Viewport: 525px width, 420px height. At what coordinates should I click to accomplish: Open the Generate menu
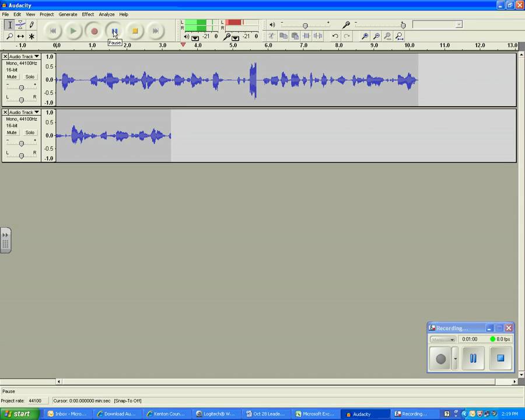(x=68, y=15)
